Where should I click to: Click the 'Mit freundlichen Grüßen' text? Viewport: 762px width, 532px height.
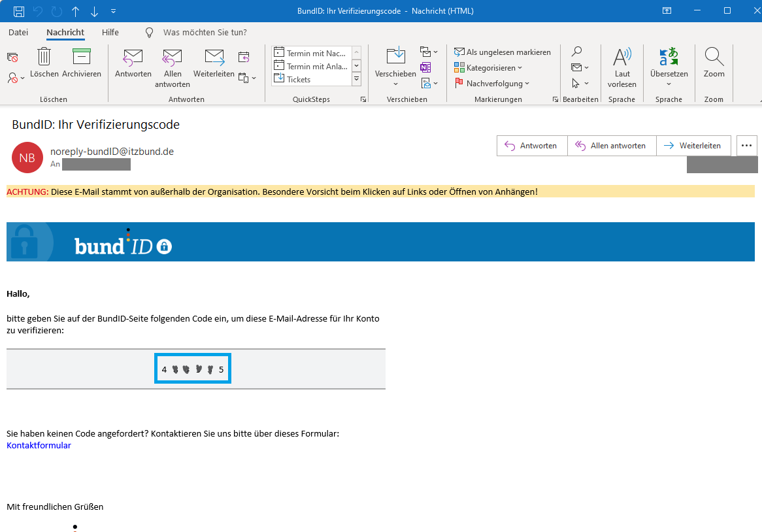pos(55,507)
